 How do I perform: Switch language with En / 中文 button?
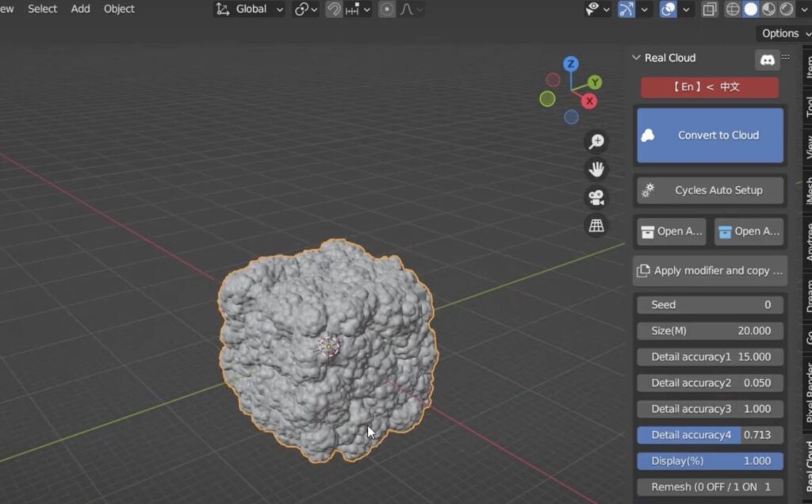point(710,87)
